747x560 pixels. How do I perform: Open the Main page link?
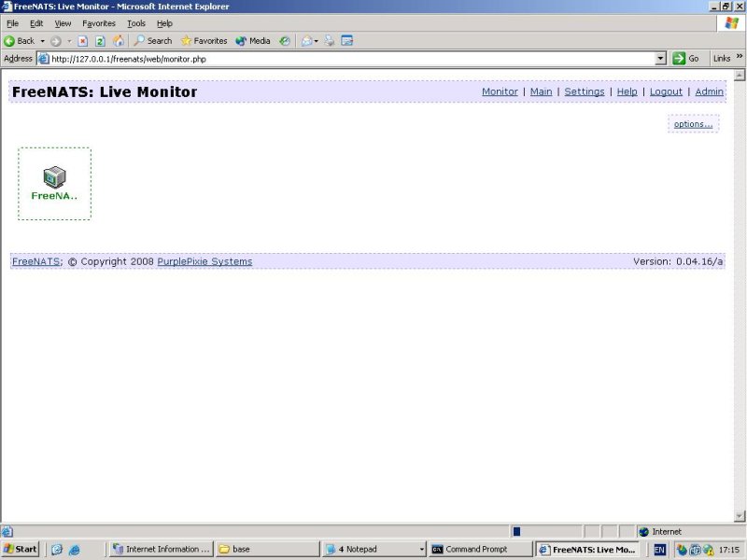pos(542,91)
